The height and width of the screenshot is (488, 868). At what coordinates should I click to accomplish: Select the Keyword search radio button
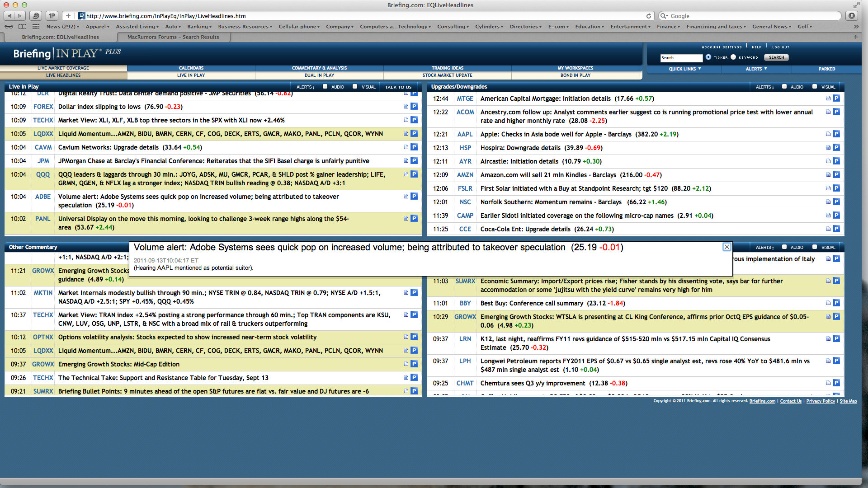click(733, 57)
